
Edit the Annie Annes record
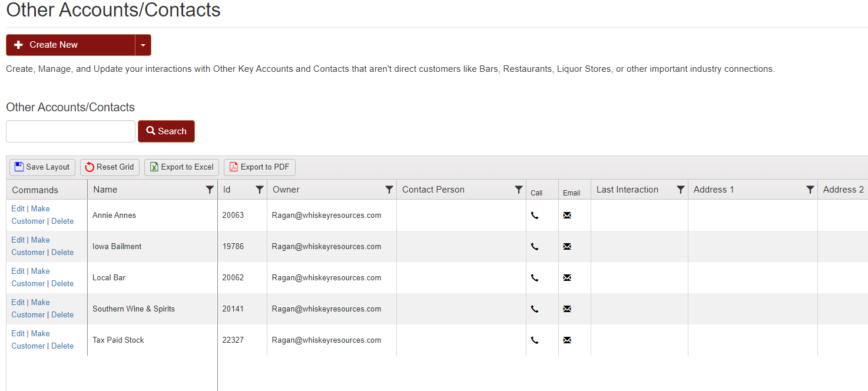pyautogui.click(x=18, y=208)
